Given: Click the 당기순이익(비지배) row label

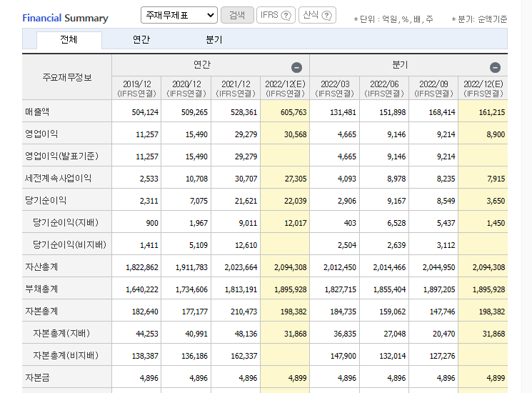Looking at the screenshot, I should point(69,244).
